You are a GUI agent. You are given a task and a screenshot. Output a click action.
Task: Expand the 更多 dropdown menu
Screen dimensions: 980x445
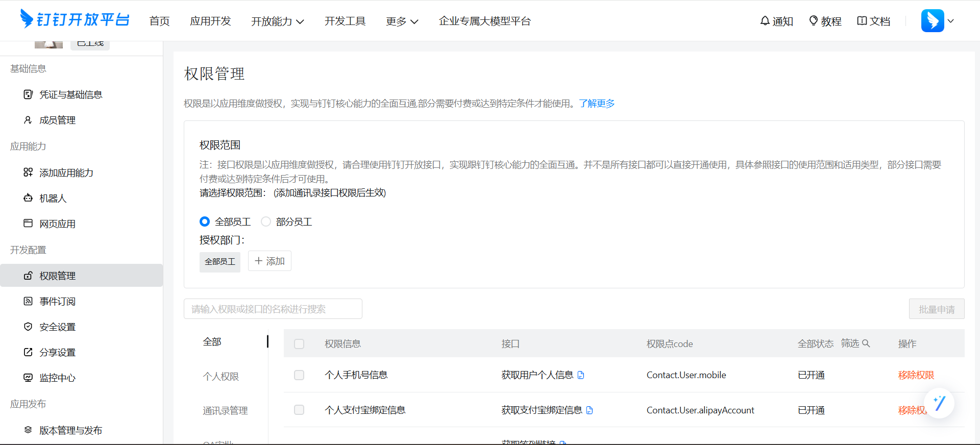(402, 21)
